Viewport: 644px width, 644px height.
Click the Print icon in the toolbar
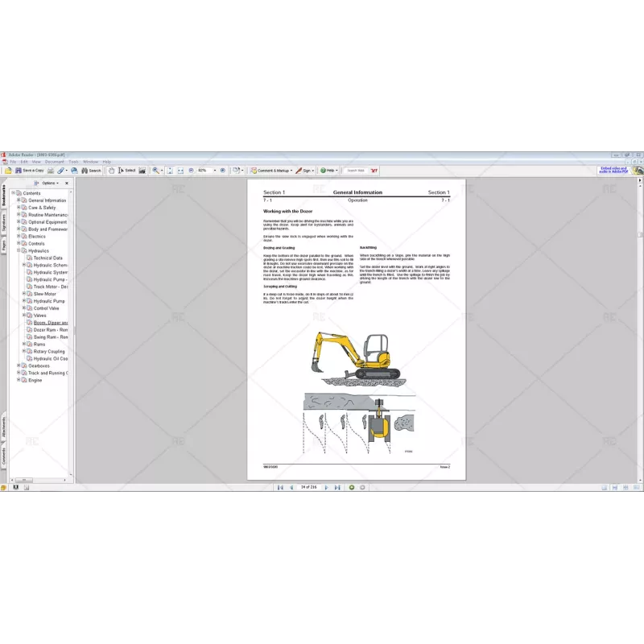(50, 170)
